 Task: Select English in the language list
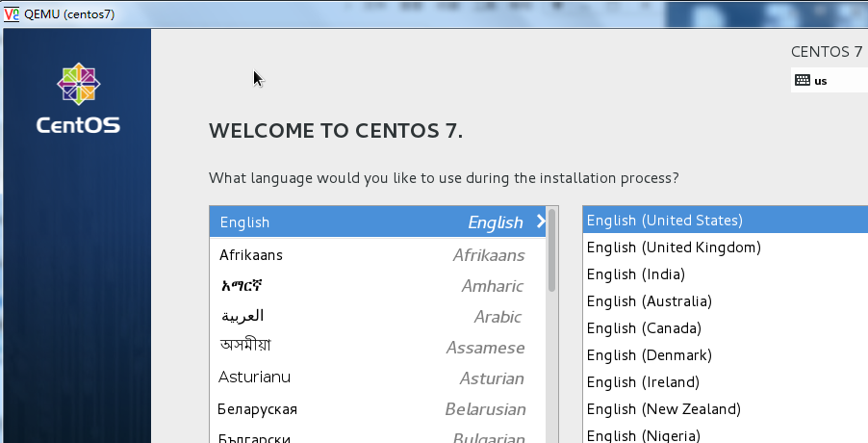pos(378,222)
